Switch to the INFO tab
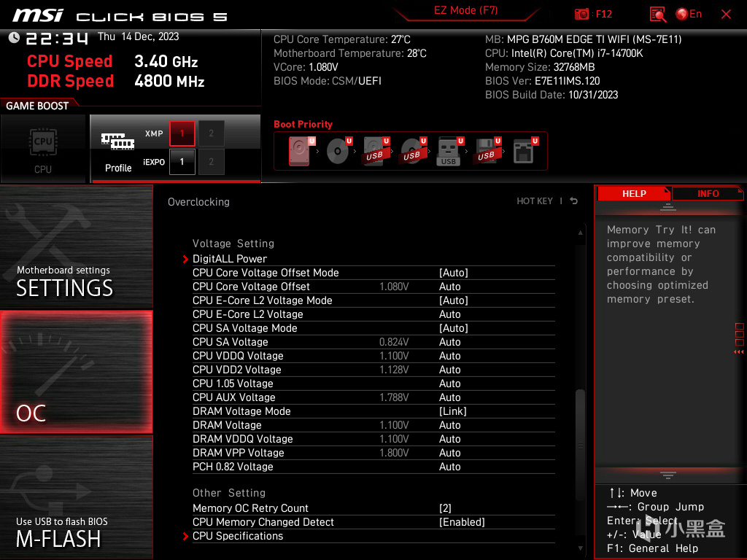747x560 pixels. click(x=708, y=194)
